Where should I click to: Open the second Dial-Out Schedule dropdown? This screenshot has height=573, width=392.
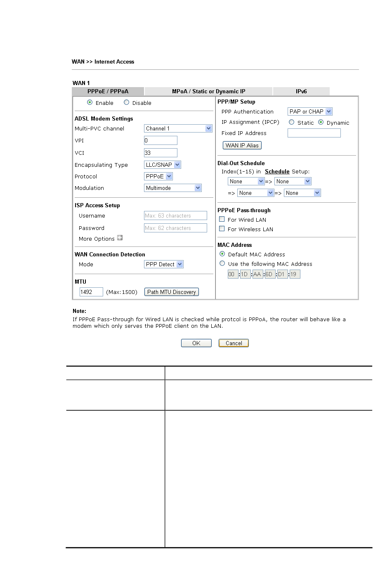click(x=293, y=181)
